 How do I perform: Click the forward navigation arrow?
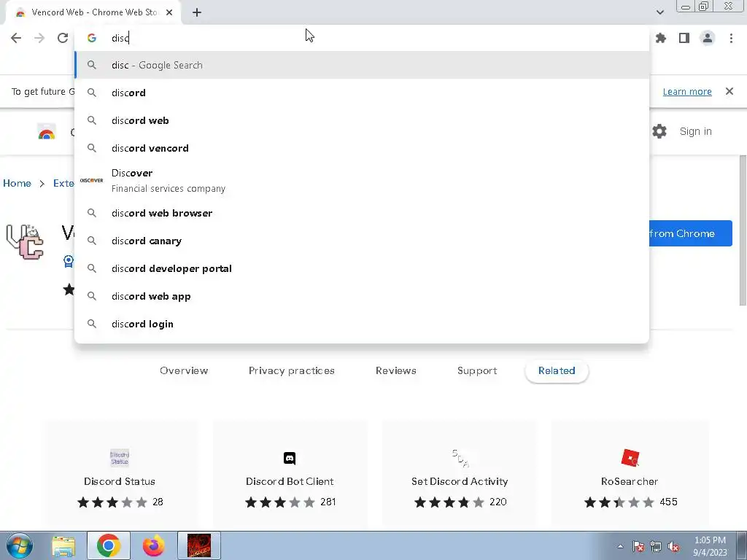tap(39, 38)
